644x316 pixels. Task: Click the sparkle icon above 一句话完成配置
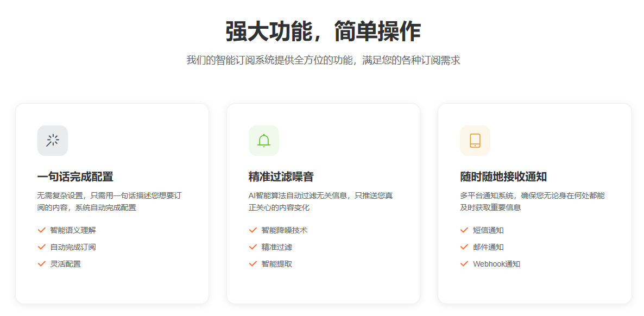coord(53,141)
